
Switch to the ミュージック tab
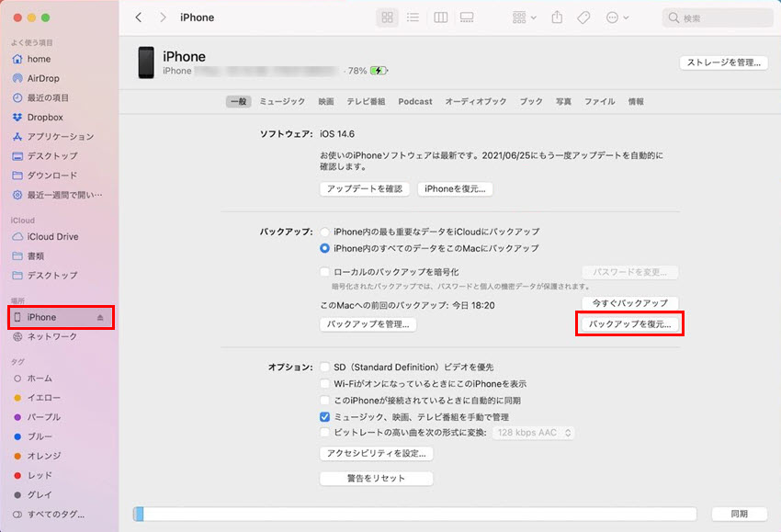[282, 102]
